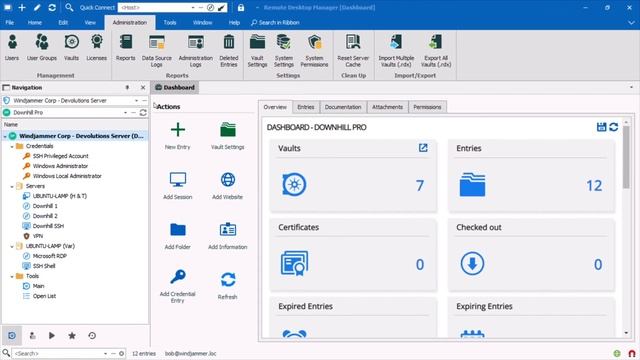This screenshot has width=640, height=360.
Task: Refresh the dashboard in the header
Action: click(x=613, y=127)
